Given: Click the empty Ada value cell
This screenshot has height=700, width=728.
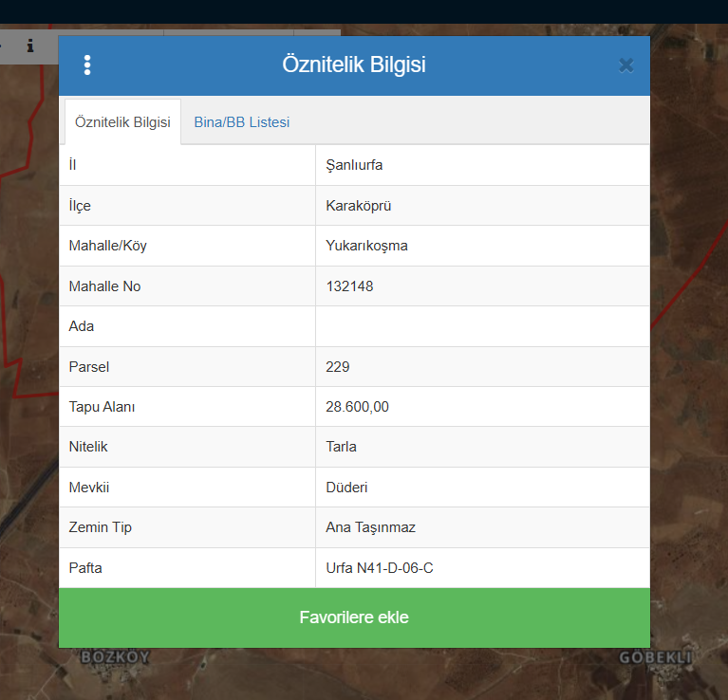Looking at the screenshot, I should (482, 326).
